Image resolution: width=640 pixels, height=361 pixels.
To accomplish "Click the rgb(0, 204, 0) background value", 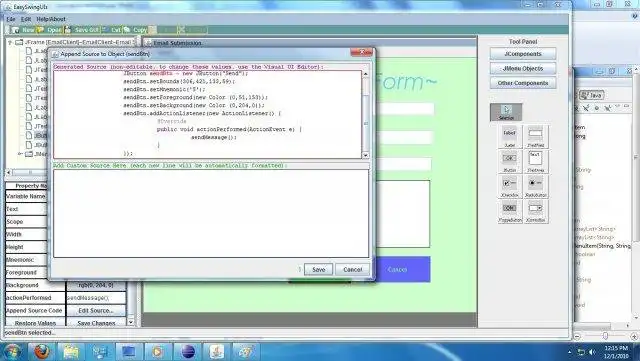I will (96, 285).
